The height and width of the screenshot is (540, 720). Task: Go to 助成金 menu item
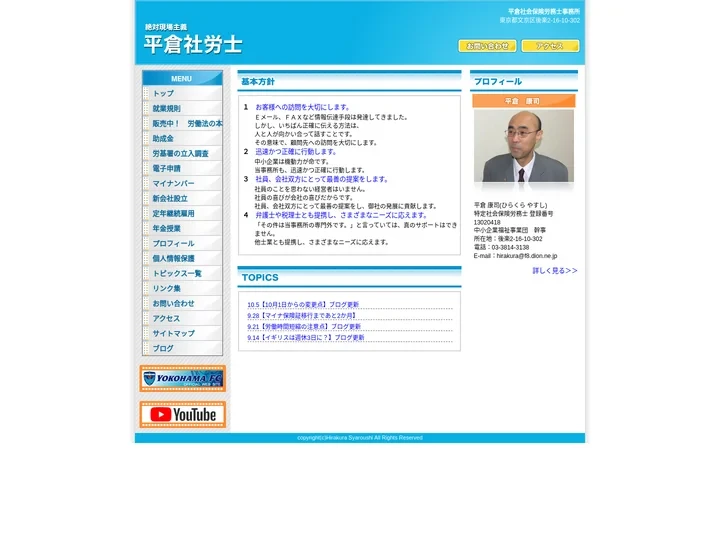tap(182, 138)
